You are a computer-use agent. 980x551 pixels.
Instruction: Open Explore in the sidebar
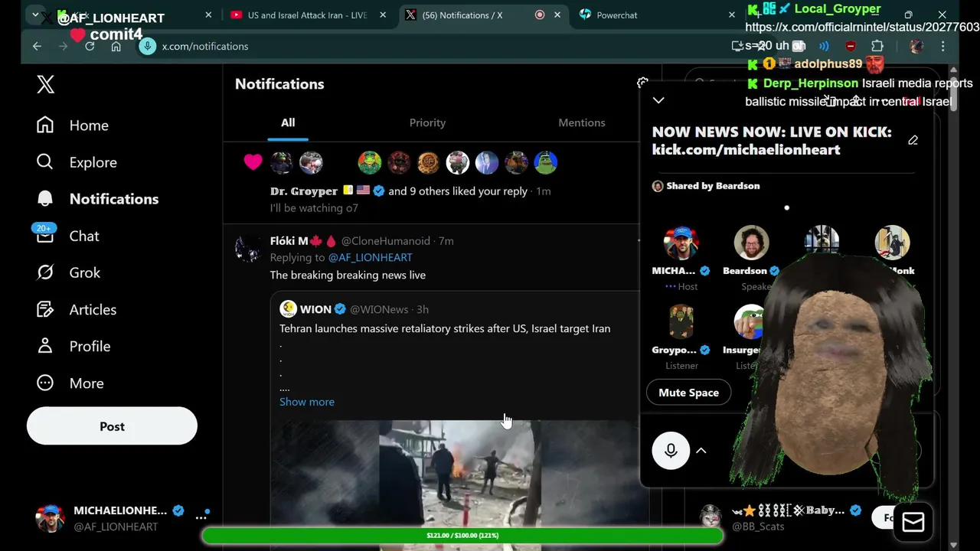coord(77,162)
